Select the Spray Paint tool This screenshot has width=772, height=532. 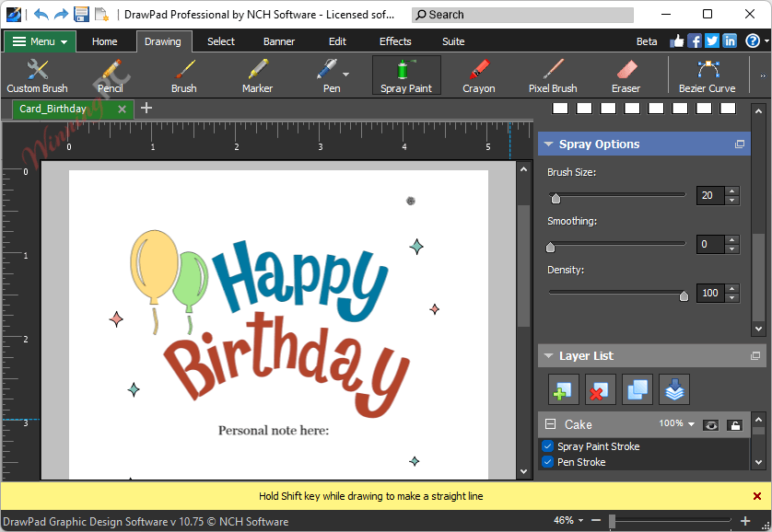point(406,74)
